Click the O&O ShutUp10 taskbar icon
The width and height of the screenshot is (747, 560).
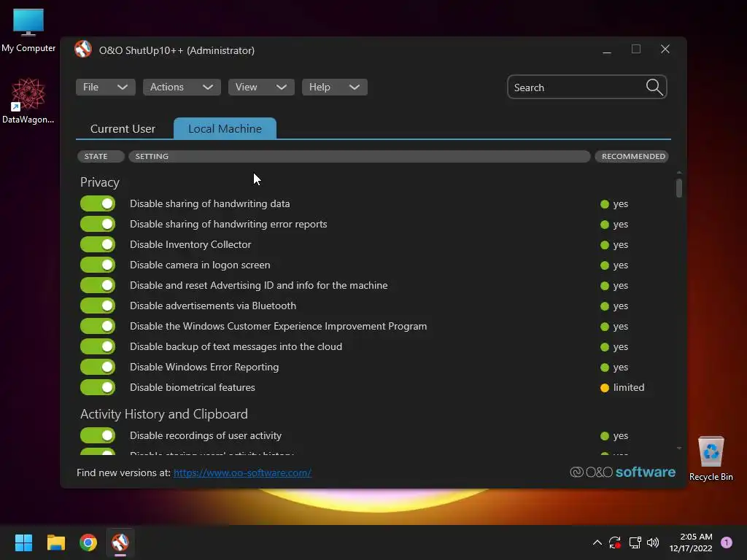tap(120, 542)
